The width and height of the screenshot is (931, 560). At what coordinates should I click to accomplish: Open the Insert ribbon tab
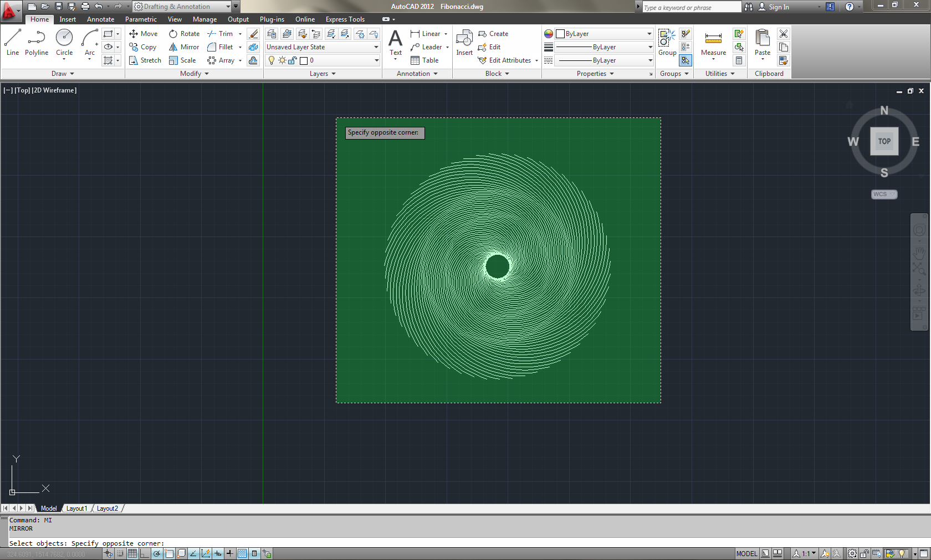(x=68, y=19)
